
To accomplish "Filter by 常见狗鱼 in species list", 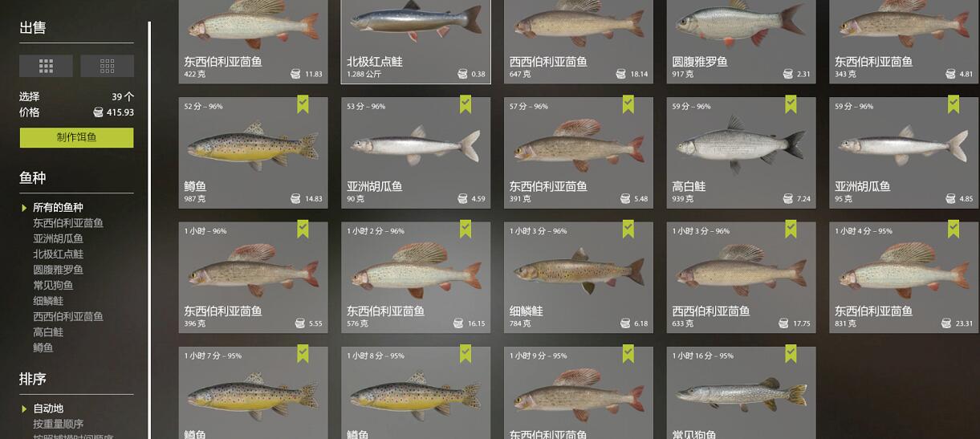I will pos(53,285).
